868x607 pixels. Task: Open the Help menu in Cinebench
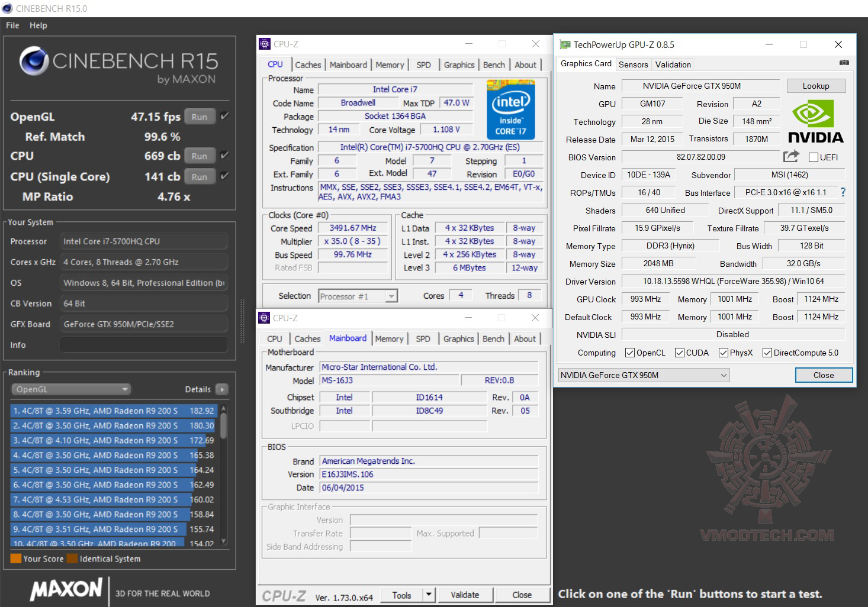point(38,25)
